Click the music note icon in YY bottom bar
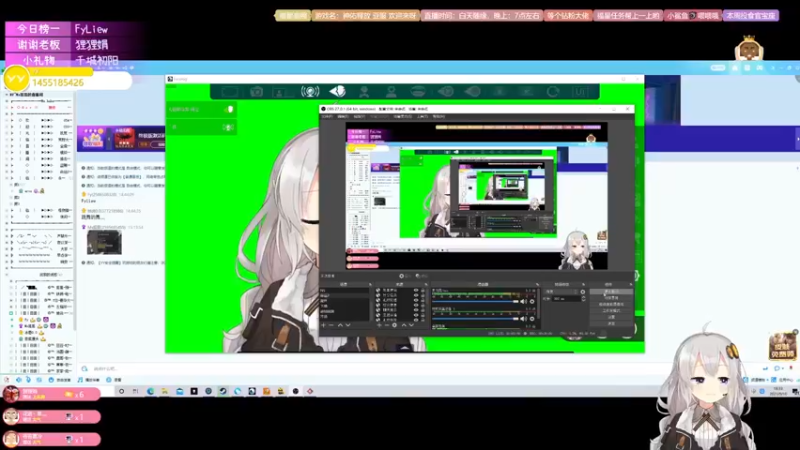Viewport: 800px width, 450px height. point(80,380)
